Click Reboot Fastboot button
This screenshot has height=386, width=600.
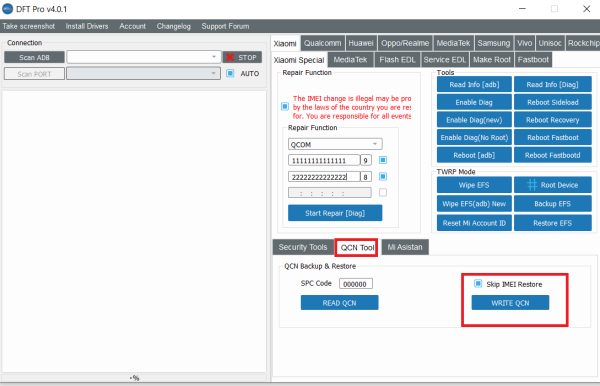(553, 137)
